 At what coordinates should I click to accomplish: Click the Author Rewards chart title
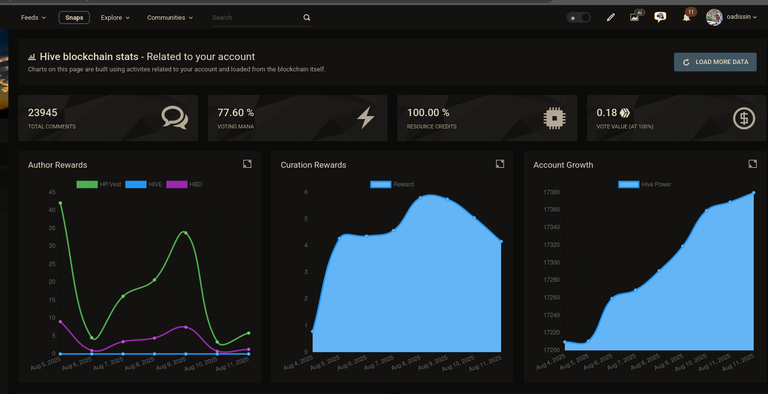(57, 165)
